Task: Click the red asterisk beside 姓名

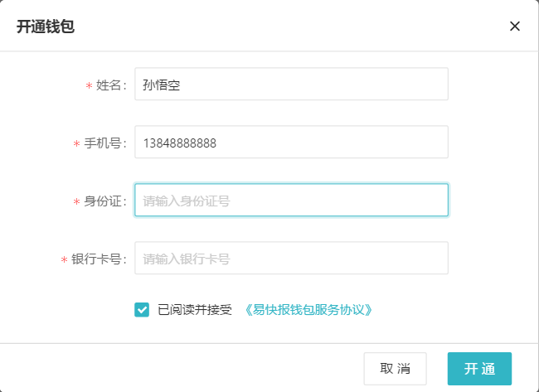Action: pyautogui.click(x=89, y=85)
